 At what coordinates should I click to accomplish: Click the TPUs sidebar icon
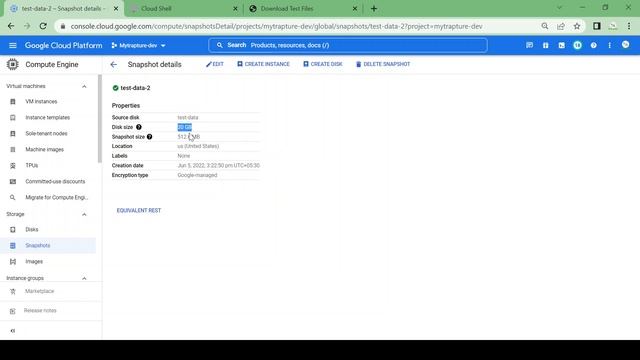click(13, 165)
